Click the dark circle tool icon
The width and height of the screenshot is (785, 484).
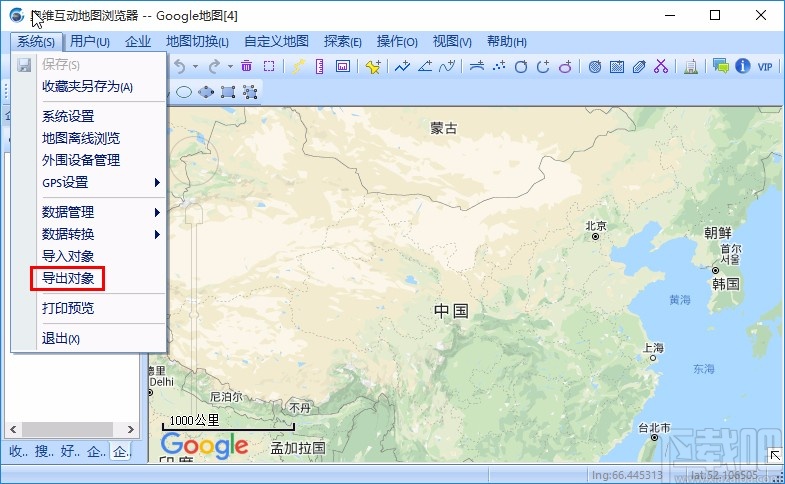(x=521, y=66)
